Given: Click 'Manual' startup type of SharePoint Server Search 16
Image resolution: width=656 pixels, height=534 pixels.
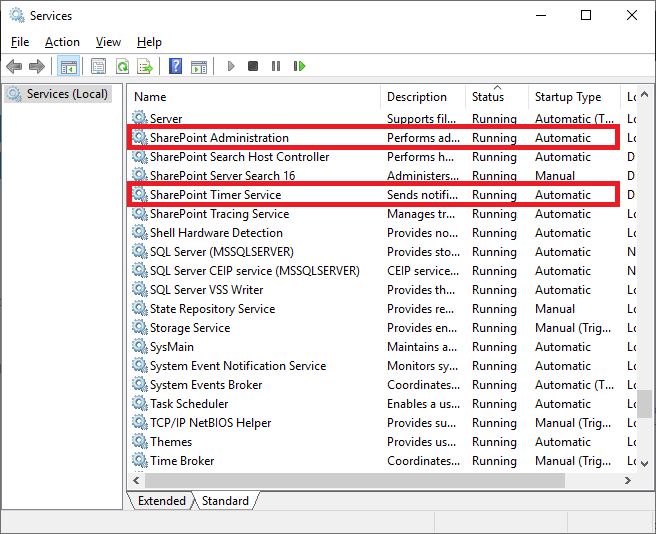Looking at the screenshot, I should pyautogui.click(x=555, y=175).
